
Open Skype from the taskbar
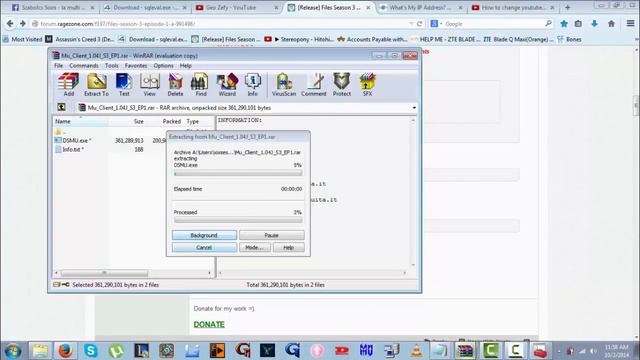coord(91,351)
